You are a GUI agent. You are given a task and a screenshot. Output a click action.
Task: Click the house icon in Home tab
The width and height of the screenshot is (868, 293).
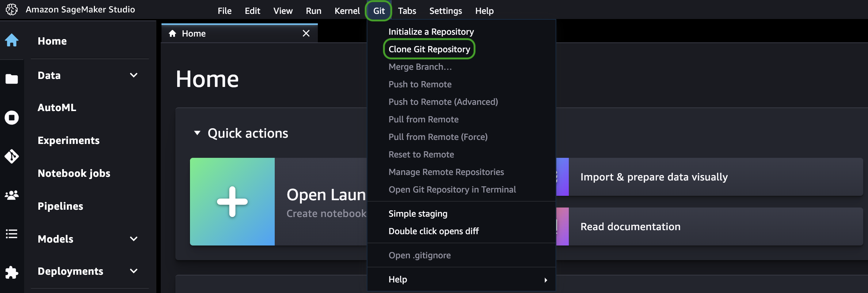(x=172, y=34)
